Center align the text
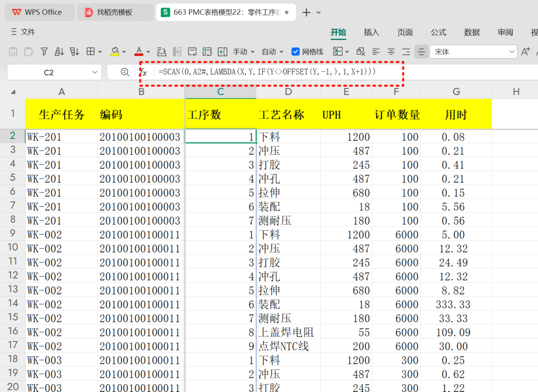Image resolution: width=538 pixels, height=392 pixels. [x=391, y=52]
